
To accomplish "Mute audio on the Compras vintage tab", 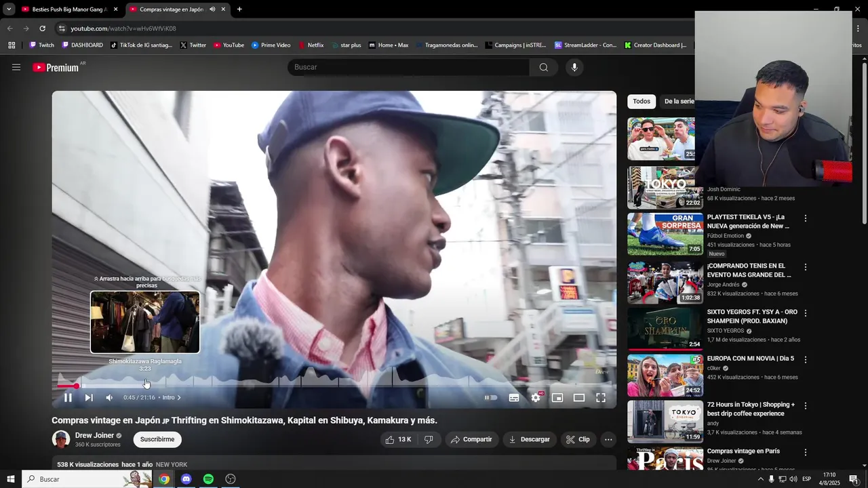I will click(x=212, y=9).
